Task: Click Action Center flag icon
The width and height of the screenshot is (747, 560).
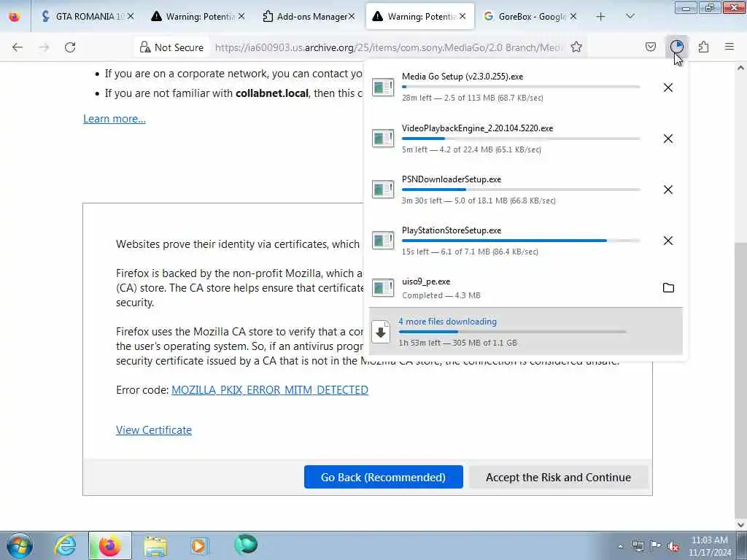Action: [656, 546]
